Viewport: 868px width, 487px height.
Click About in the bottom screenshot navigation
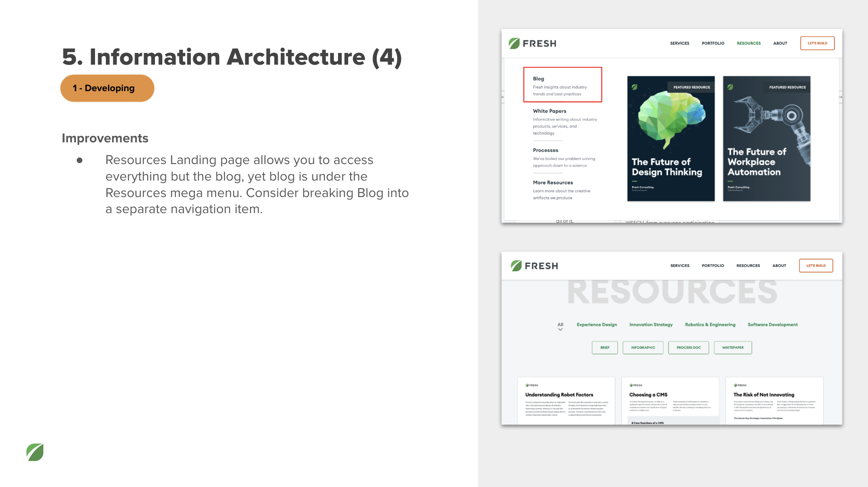[779, 266]
